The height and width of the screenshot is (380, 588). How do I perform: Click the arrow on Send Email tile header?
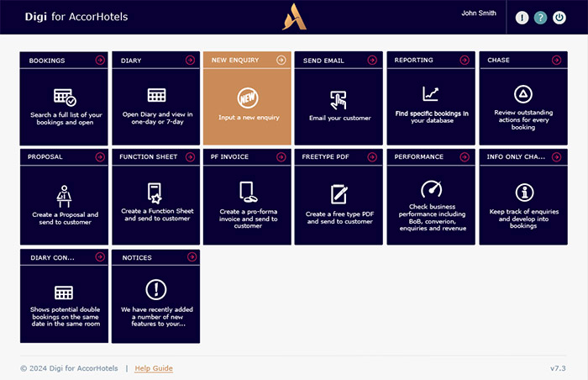372,60
